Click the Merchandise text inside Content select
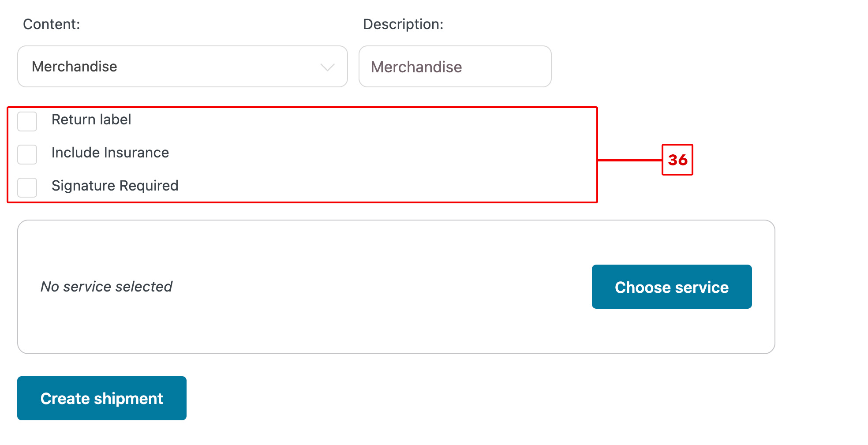This screenshot has height=445, width=868. (75, 67)
